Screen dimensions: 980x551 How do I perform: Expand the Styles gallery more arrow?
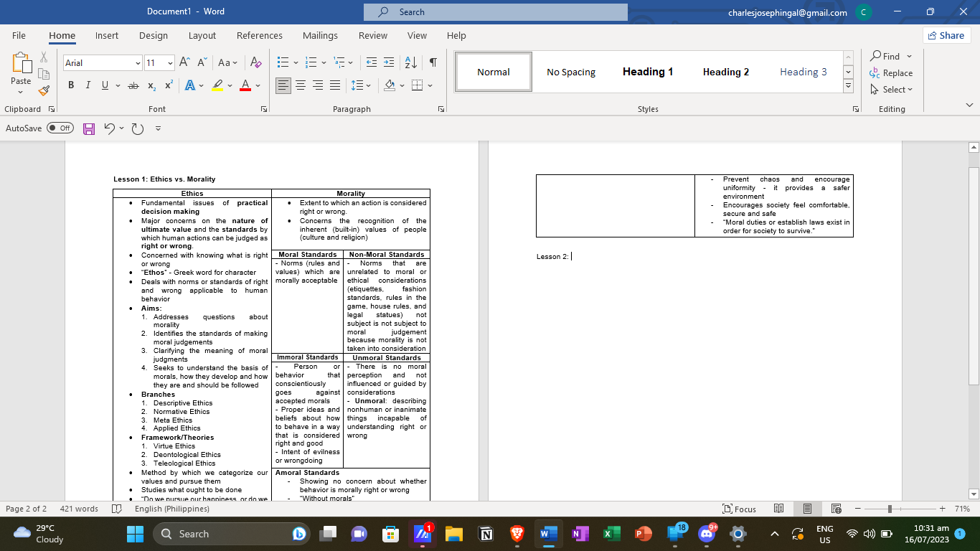click(x=848, y=86)
